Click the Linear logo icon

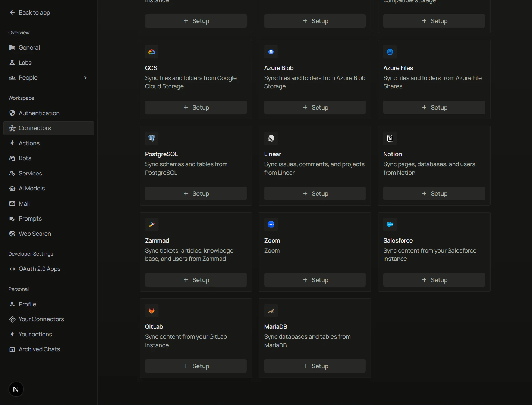pyautogui.click(x=271, y=138)
